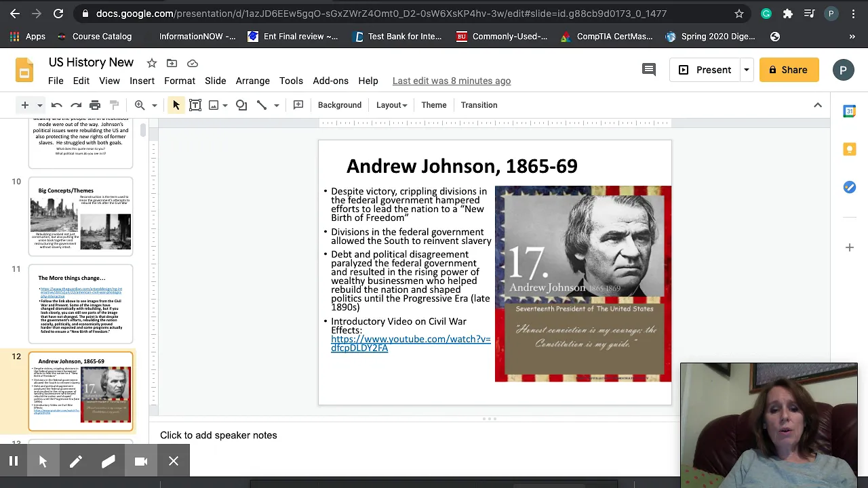This screenshot has width=868, height=488.
Task: Open the Format menu
Action: [180, 81]
